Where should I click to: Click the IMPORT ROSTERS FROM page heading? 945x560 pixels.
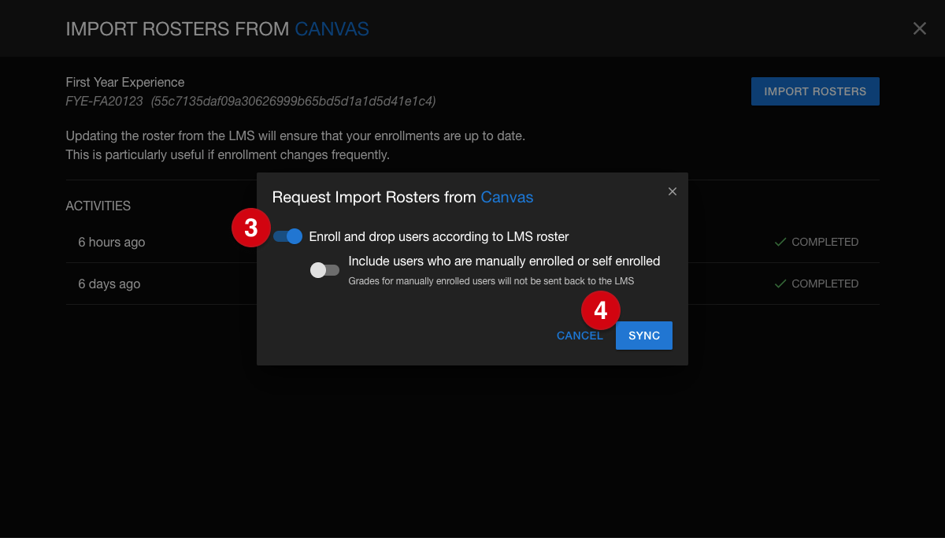click(177, 29)
